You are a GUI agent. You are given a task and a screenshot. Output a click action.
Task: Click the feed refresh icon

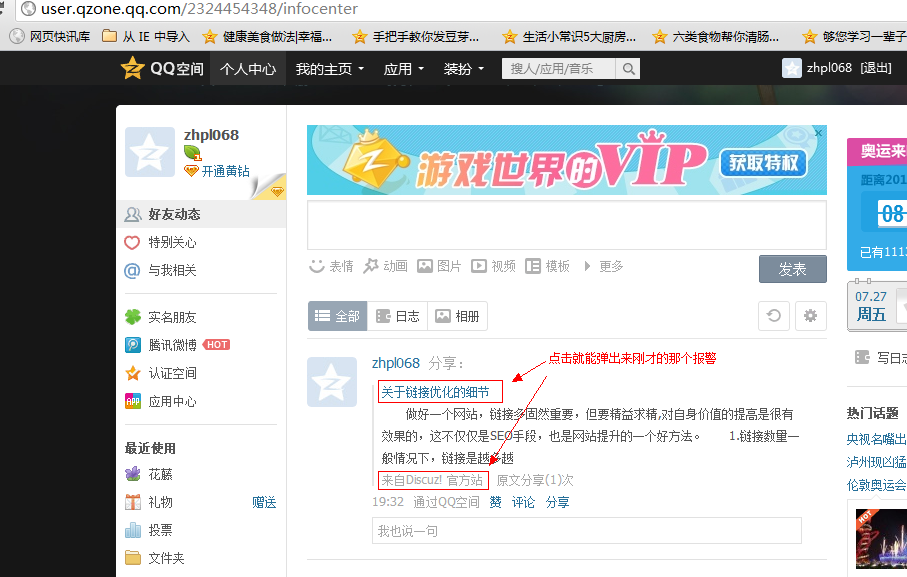tap(773, 316)
